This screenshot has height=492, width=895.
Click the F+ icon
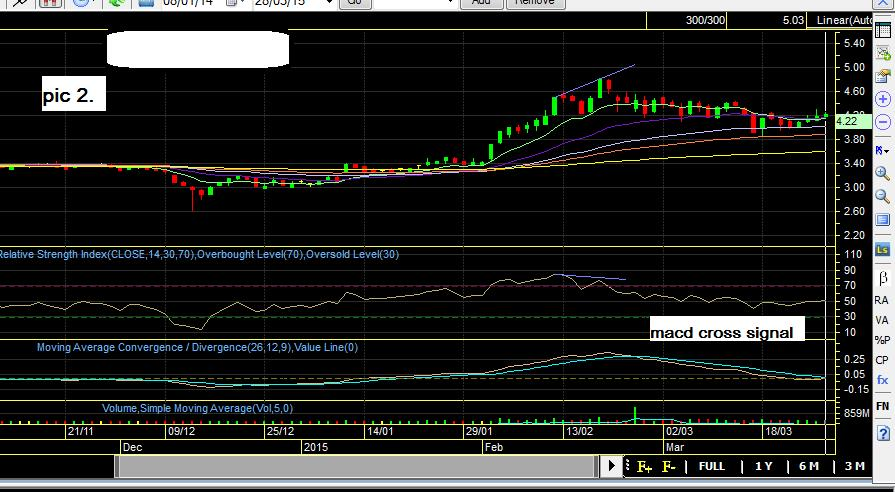(644, 467)
